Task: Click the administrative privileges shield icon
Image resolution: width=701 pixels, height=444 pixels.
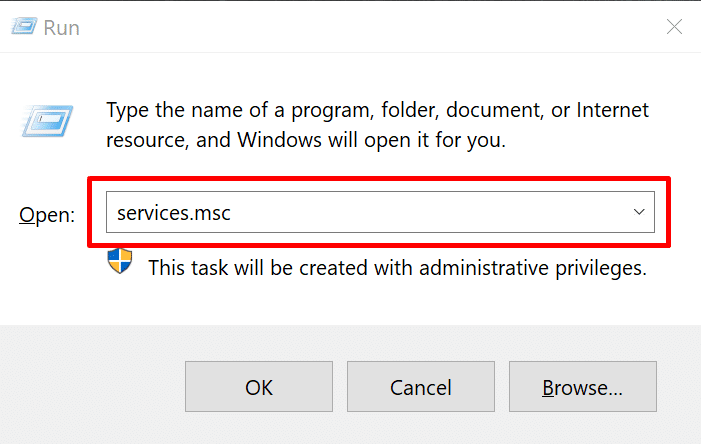Action: coord(120,264)
